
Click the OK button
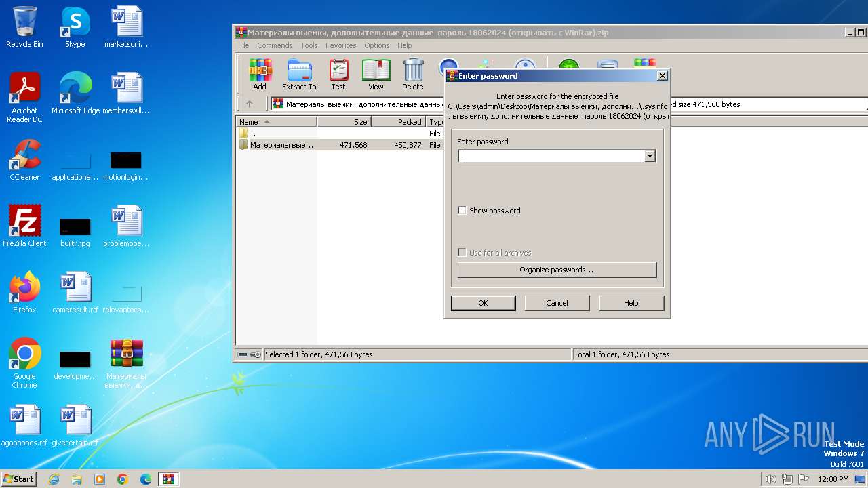coord(483,303)
